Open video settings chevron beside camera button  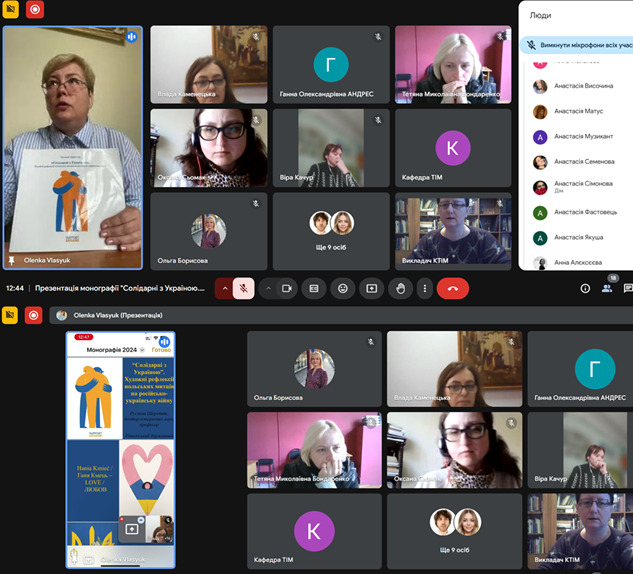pos(268,288)
